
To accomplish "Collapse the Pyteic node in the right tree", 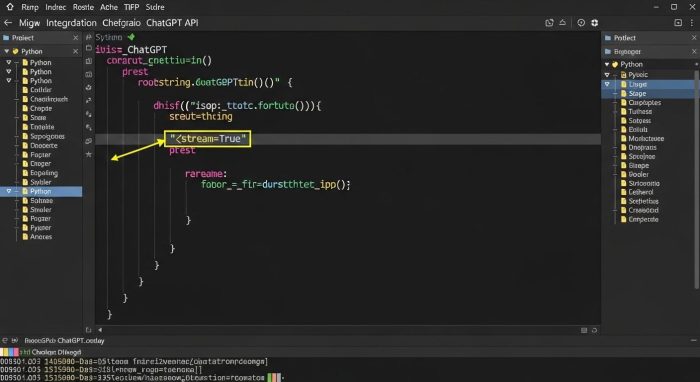I will point(607,75).
